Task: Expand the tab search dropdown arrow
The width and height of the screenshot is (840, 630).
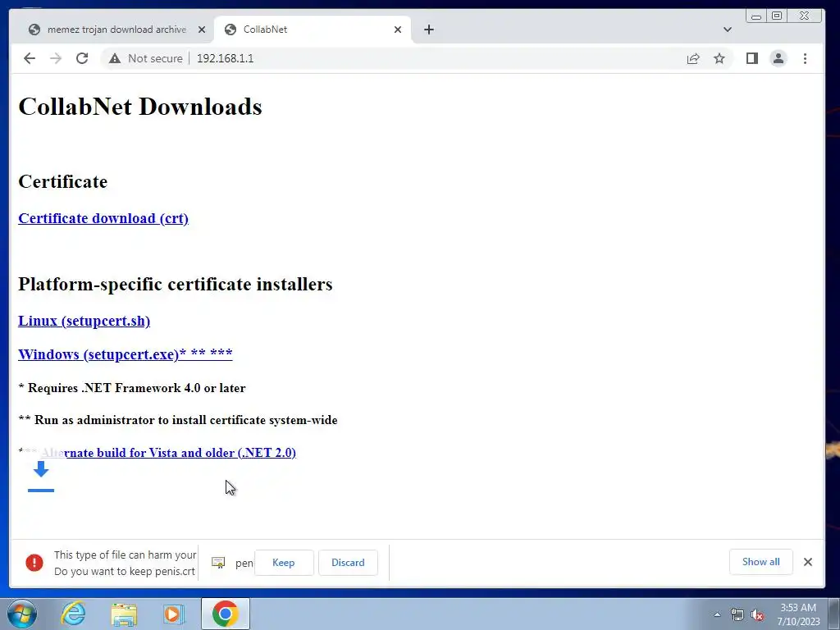Action: click(727, 30)
